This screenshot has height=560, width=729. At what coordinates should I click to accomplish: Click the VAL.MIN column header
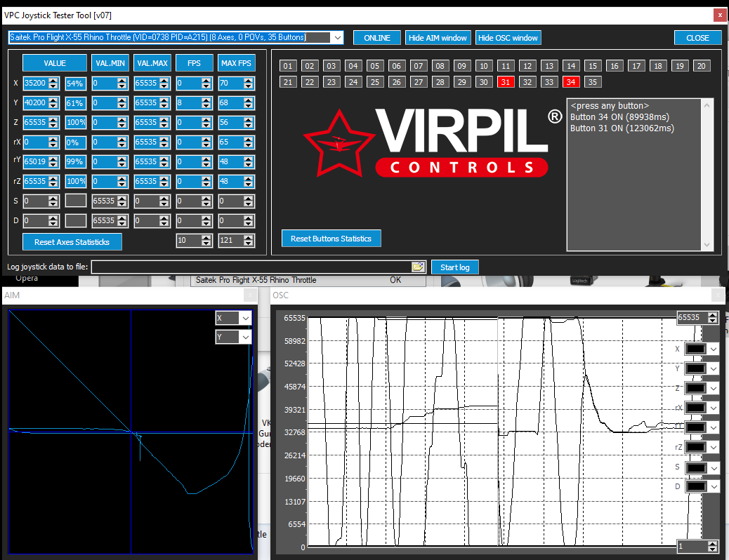click(x=110, y=63)
